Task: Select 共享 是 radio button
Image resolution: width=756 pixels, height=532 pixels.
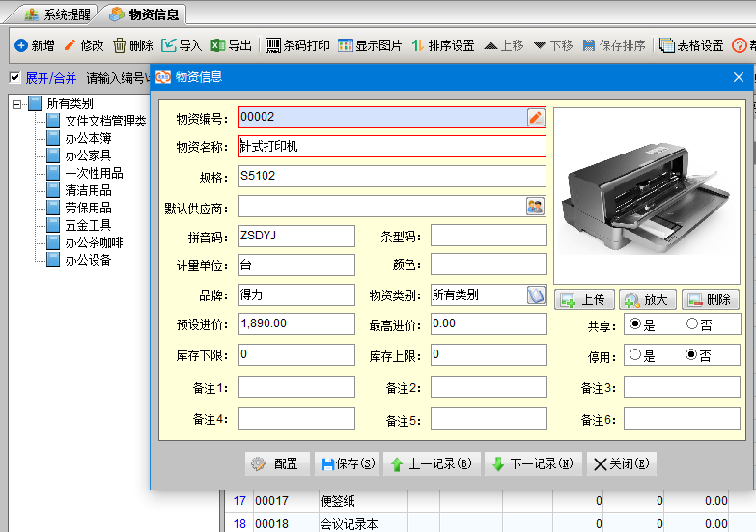Action: pyautogui.click(x=635, y=323)
